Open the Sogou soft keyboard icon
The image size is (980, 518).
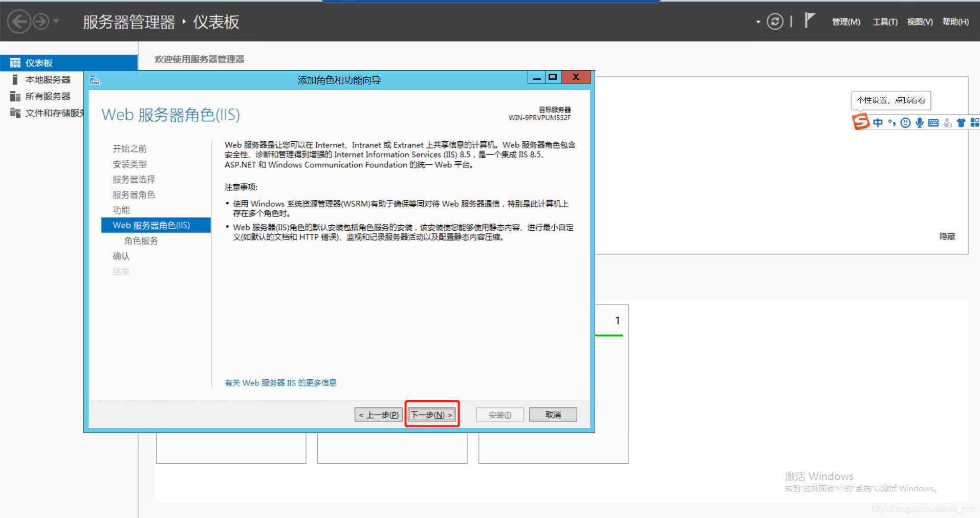point(933,122)
